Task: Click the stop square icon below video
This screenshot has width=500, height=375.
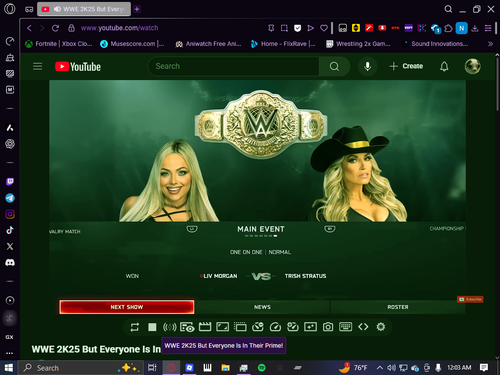Action: (x=152, y=327)
